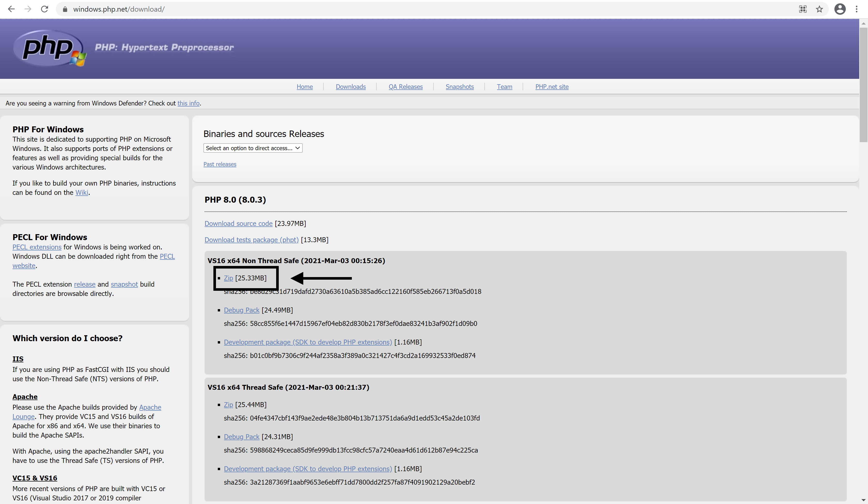Click the sha256 hash starting with b01c0bf9
Image resolution: width=868 pixels, height=504 pixels.
pyautogui.click(x=363, y=356)
